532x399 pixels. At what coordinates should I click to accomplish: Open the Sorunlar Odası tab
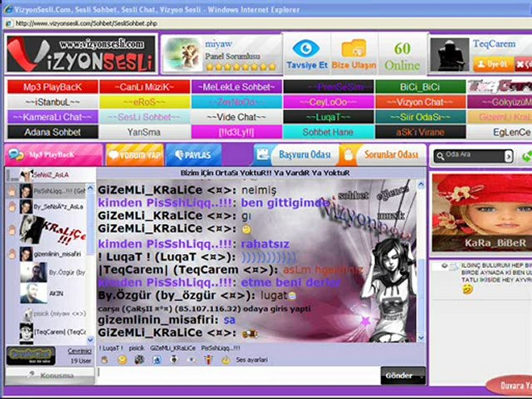tap(383, 155)
